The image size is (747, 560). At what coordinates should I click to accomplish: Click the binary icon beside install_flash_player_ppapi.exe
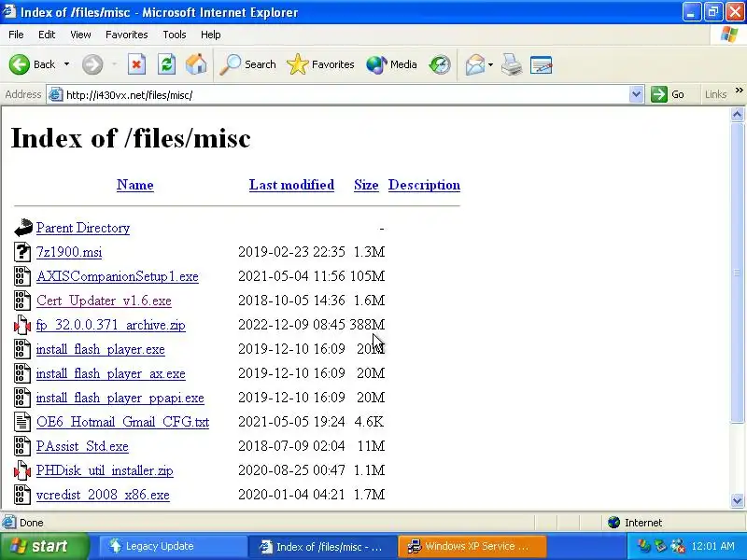pyautogui.click(x=21, y=399)
